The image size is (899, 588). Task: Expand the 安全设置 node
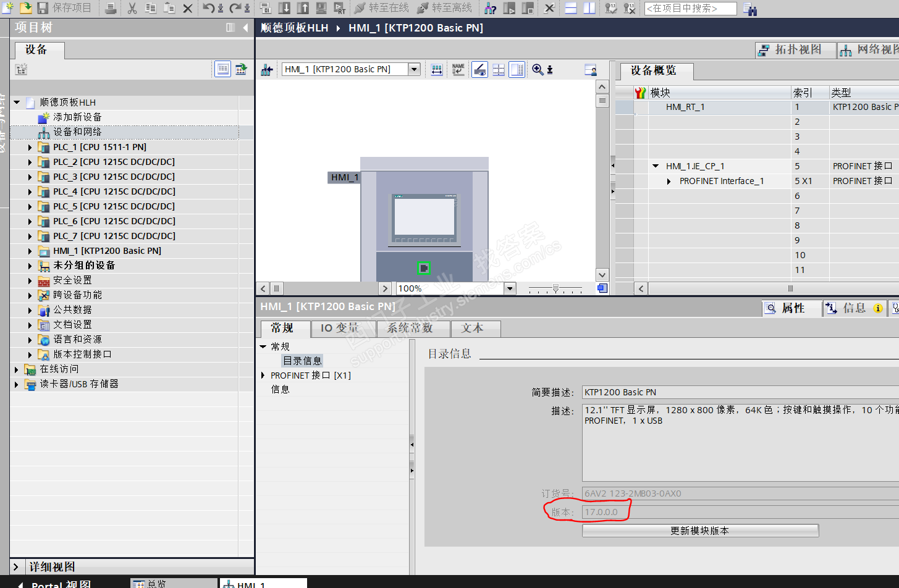[30, 280]
